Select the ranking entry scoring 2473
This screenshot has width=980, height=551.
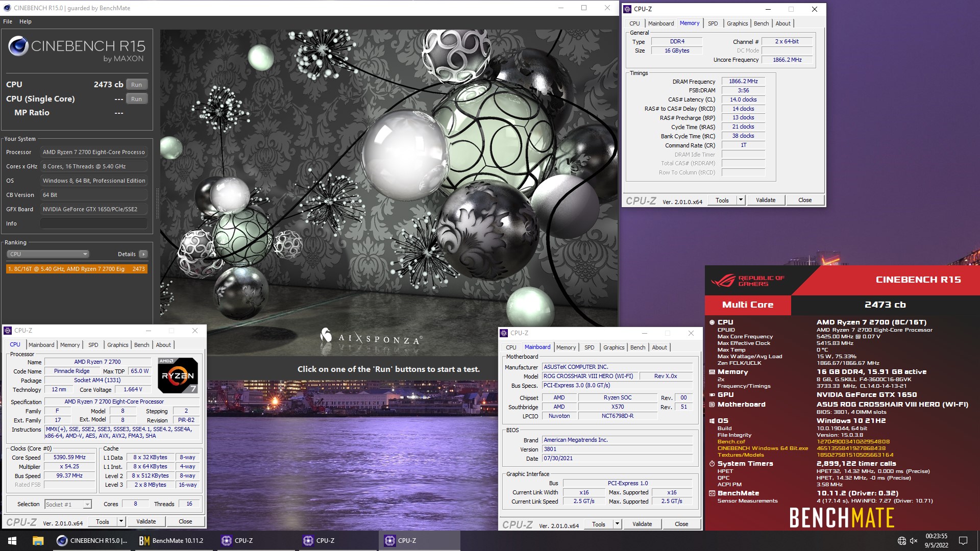tap(77, 269)
